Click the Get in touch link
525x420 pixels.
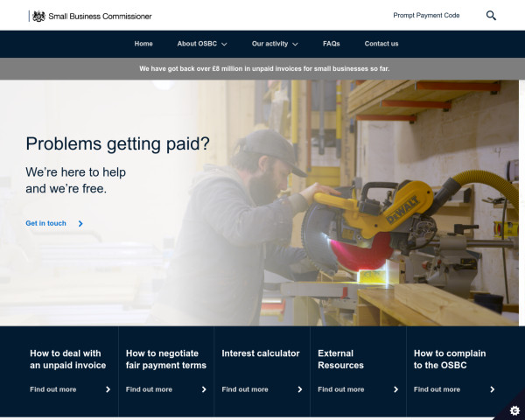tap(45, 223)
